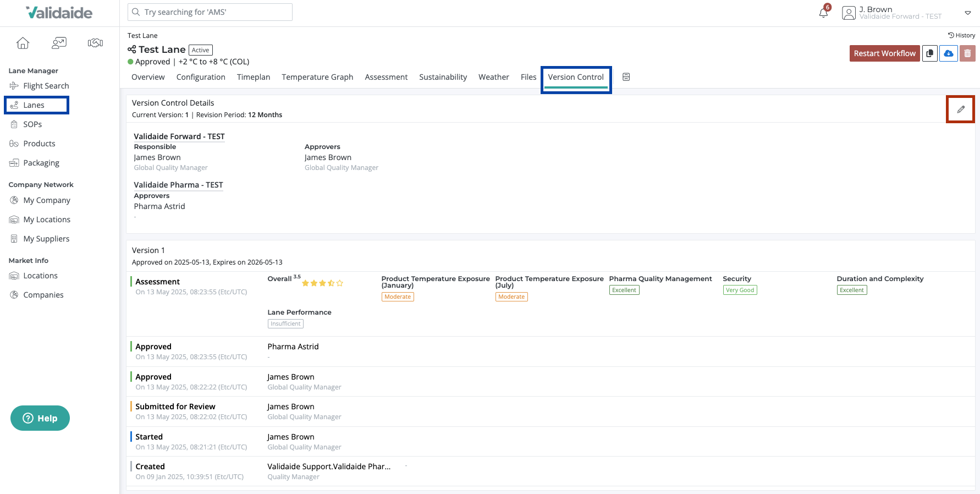Click the Flight Search airplane icon
Image resolution: width=980 pixels, height=494 pixels.
pyautogui.click(x=14, y=86)
